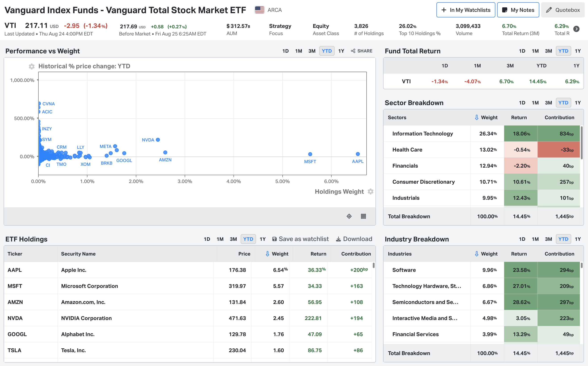The width and height of the screenshot is (588, 366).
Task: Switch chart to grid table view icon
Action: click(363, 216)
